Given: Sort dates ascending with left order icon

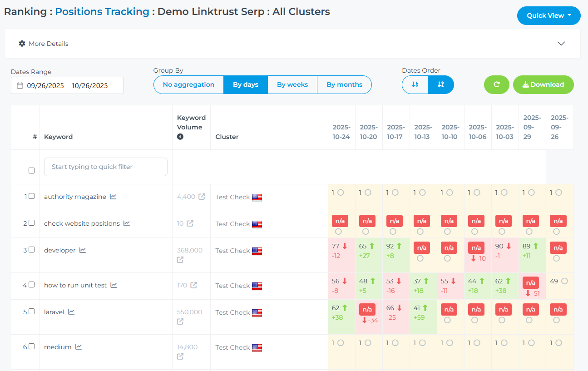Looking at the screenshot, I should click(x=415, y=84).
